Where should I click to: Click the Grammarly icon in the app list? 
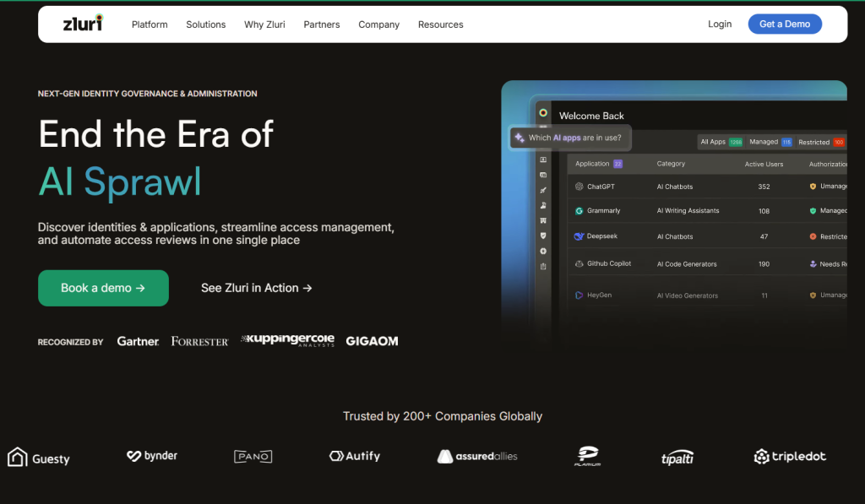tap(579, 210)
